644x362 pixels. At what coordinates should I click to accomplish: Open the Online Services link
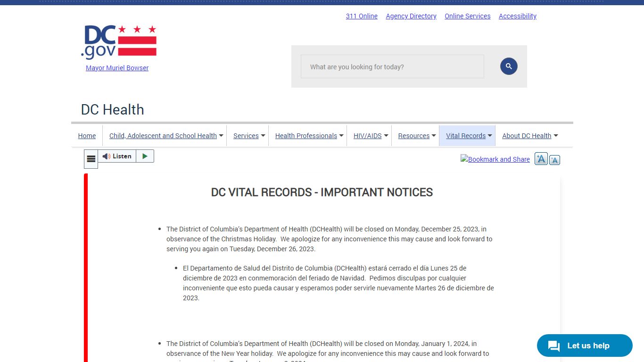coord(468,16)
